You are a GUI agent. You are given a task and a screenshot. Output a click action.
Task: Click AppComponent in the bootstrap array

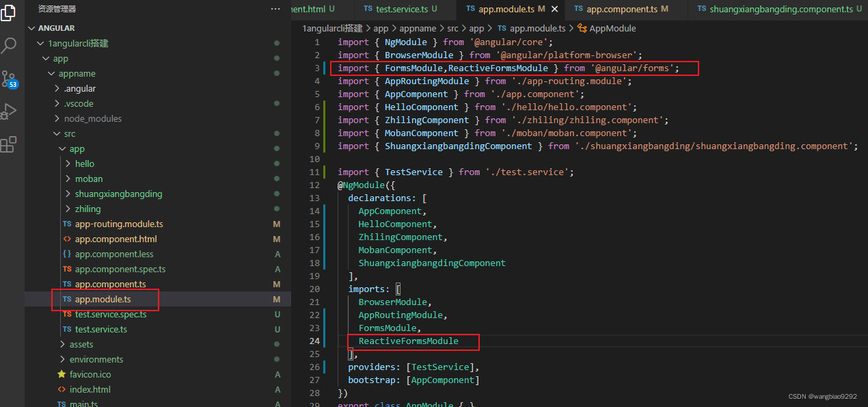point(443,380)
